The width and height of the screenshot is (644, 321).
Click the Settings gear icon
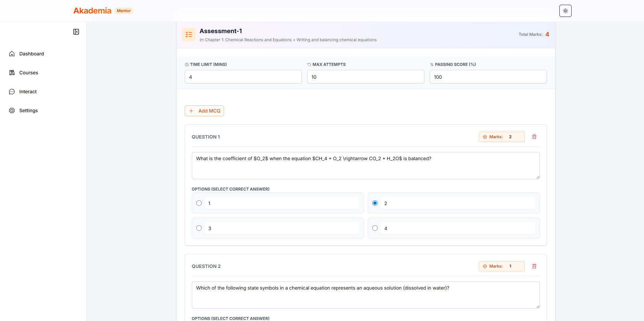(12, 110)
